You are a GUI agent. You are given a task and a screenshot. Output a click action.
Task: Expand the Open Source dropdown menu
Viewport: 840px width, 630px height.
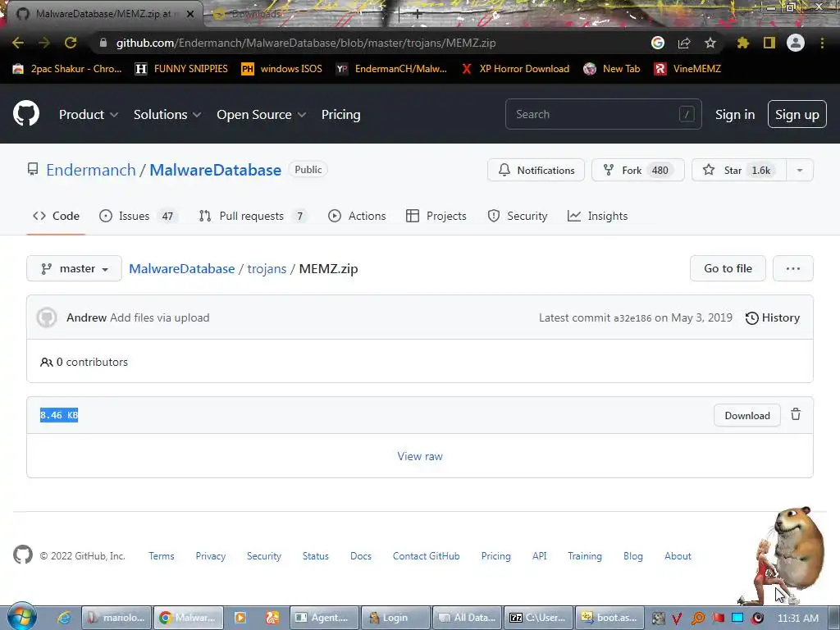coord(262,114)
